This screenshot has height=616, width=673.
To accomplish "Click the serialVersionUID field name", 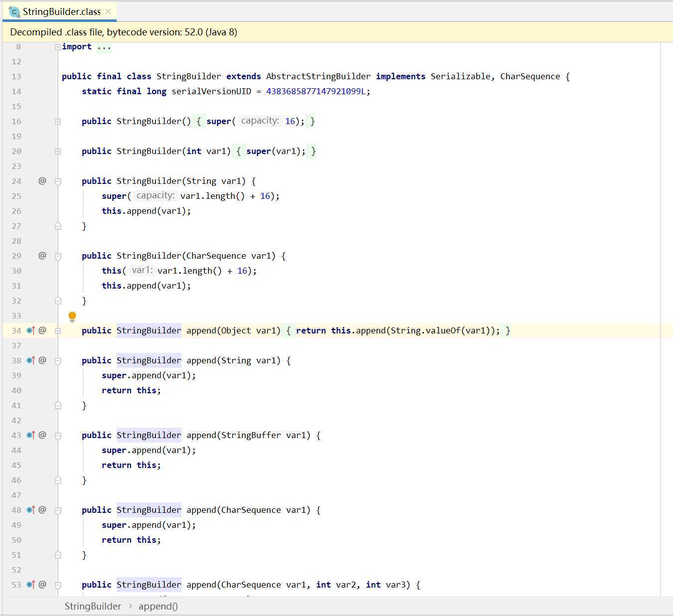I will point(211,91).
